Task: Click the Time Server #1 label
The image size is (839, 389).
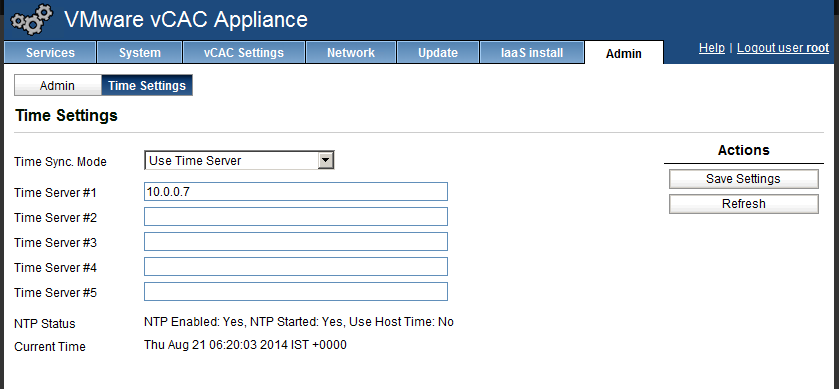Action: pyautogui.click(x=55, y=193)
